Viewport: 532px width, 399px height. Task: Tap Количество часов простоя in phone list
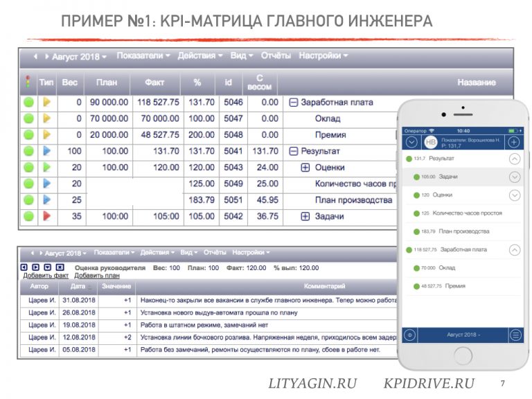[x=463, y=213]
